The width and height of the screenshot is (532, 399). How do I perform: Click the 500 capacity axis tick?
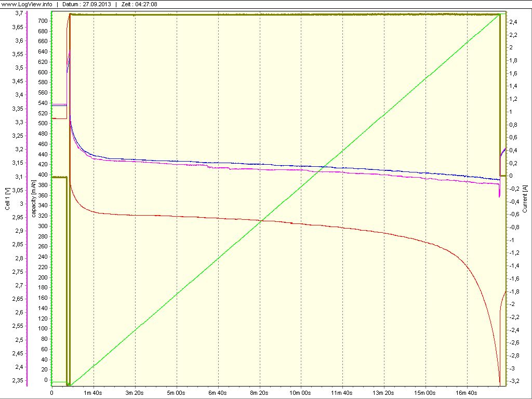(43, 124)
